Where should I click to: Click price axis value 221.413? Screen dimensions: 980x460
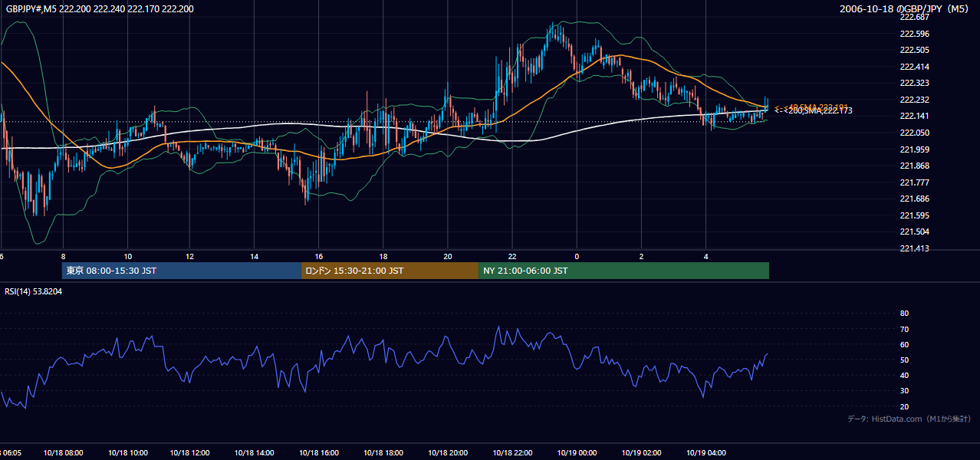coord(914,248)
